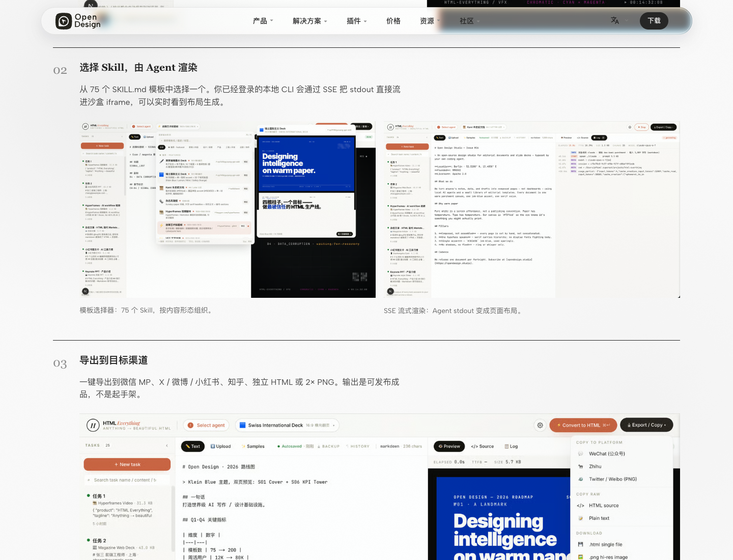733x560 pixels.
Task: Open settings via the gear icon
Action: (x=540, y=425)
